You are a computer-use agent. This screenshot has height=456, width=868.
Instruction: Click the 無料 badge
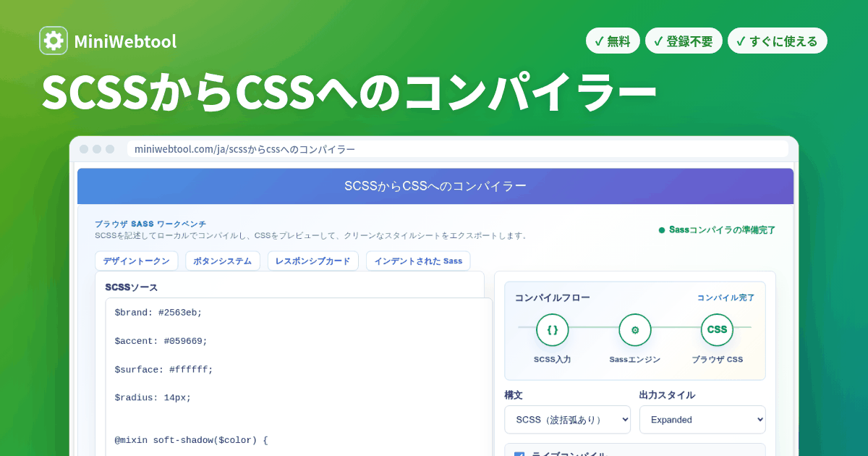613,41
